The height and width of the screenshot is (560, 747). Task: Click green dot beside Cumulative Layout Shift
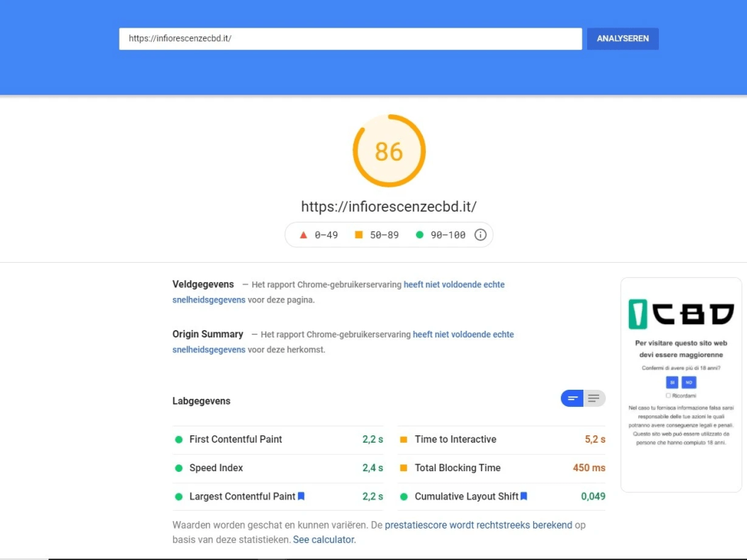(x=403, y=497)
